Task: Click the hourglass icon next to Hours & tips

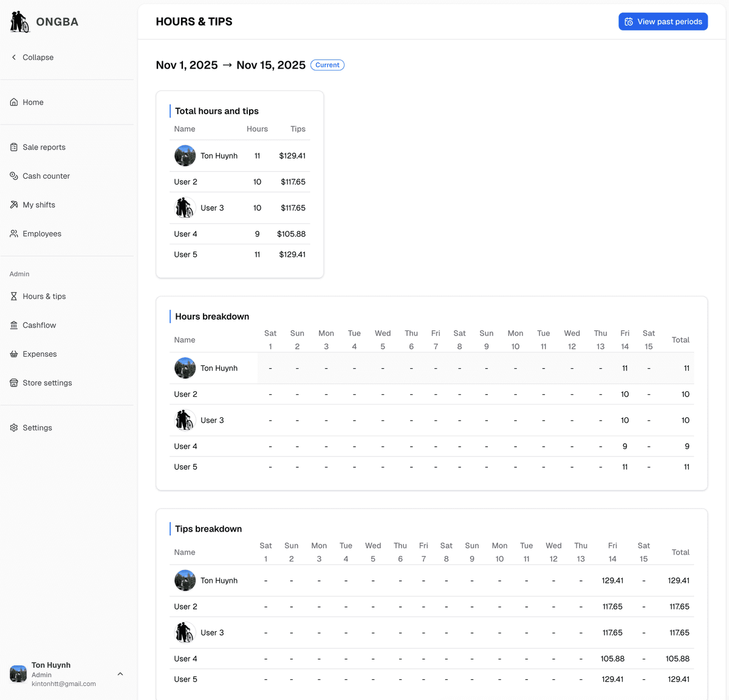Action: (13, 296)
